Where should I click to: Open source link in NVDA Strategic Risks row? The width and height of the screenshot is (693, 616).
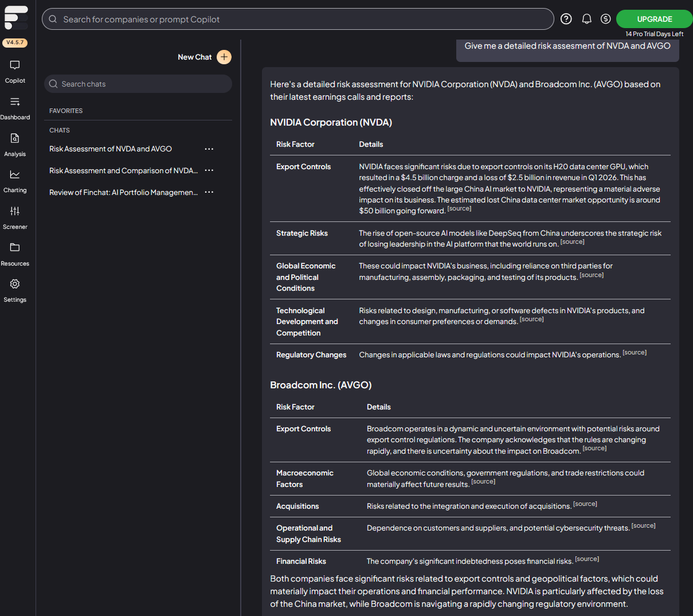click(x=572, y=242)
